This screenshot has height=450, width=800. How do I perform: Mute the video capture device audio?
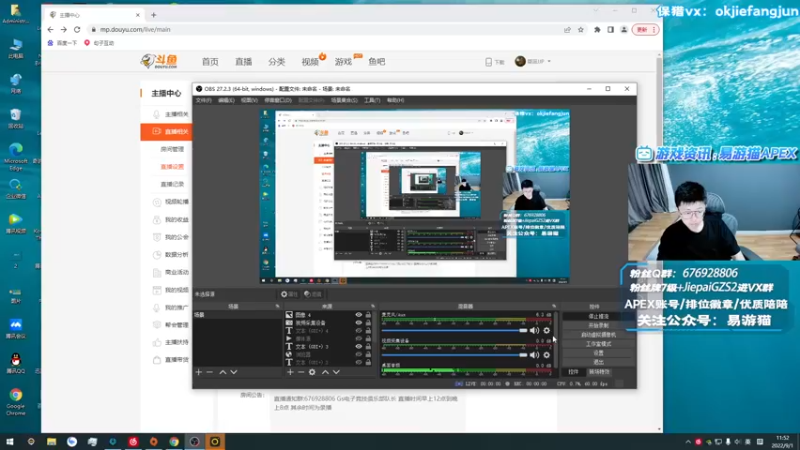[x=534, y=355]
